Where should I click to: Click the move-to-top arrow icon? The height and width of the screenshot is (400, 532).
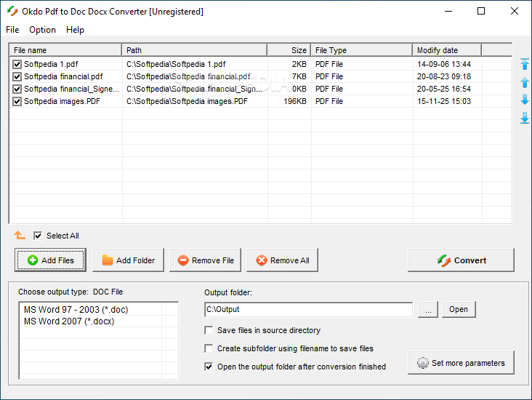click(x=525, y=64)
